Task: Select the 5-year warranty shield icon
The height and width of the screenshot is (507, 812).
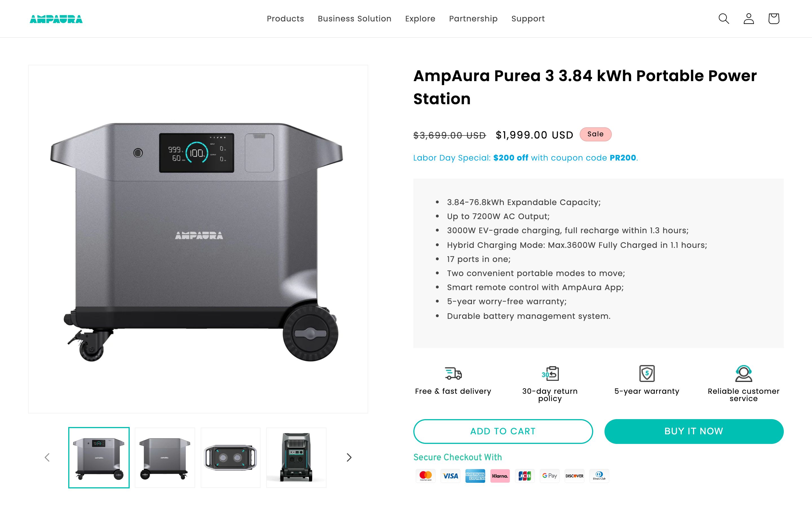Action: [x=647, y=373]
